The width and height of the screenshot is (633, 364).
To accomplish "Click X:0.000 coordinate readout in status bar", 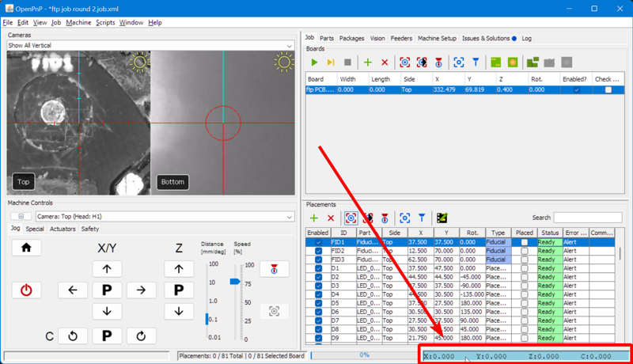I will [x=439, y=356].
